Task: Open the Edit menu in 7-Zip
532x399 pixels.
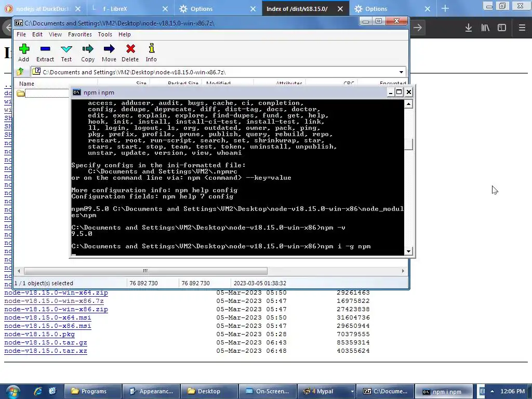Action: tap(37, 34)
